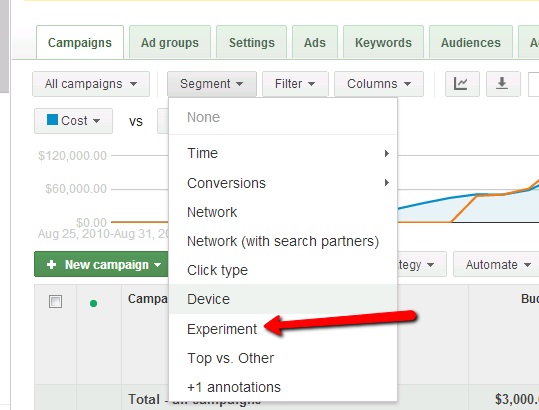Screen dimensions: 539x410
Task: Click the blue Cost color swatch
Action: coord(52,120)
